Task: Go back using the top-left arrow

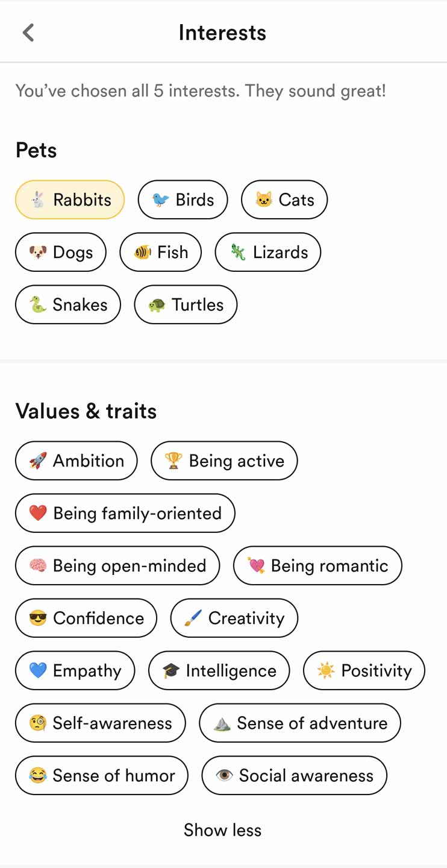Action: coord(28,33)
